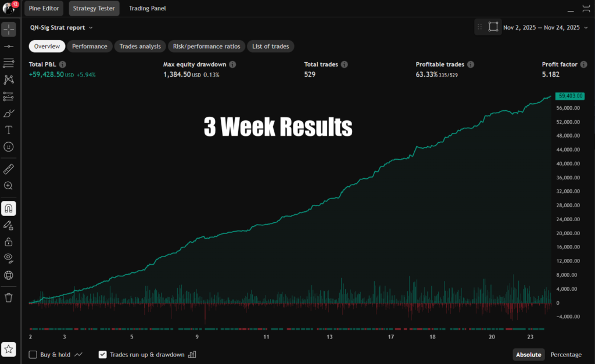Click the trash remove drawings icon

pyautogui.click(x=9, y=297)
